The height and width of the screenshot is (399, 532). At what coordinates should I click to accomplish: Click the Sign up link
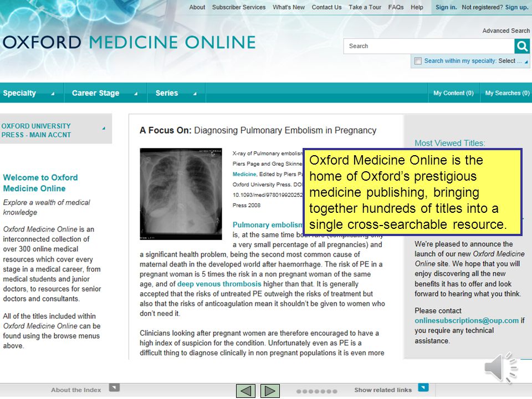(516, 7)
